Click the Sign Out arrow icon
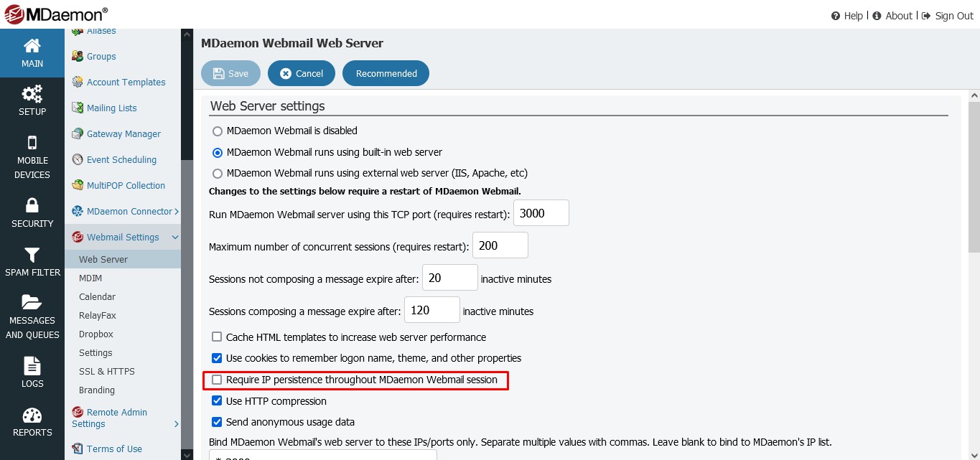The image size is (980, 460). click(926, 16)
